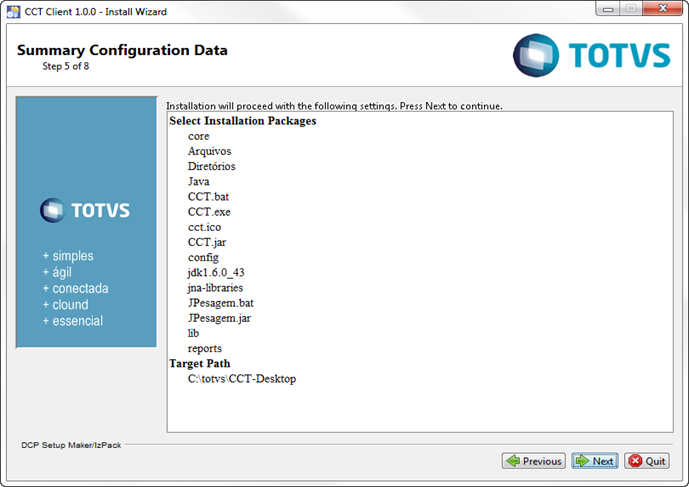Select the 'Diretórios' package entry
This screenshot has height=487, width=689.
[211, 166]
